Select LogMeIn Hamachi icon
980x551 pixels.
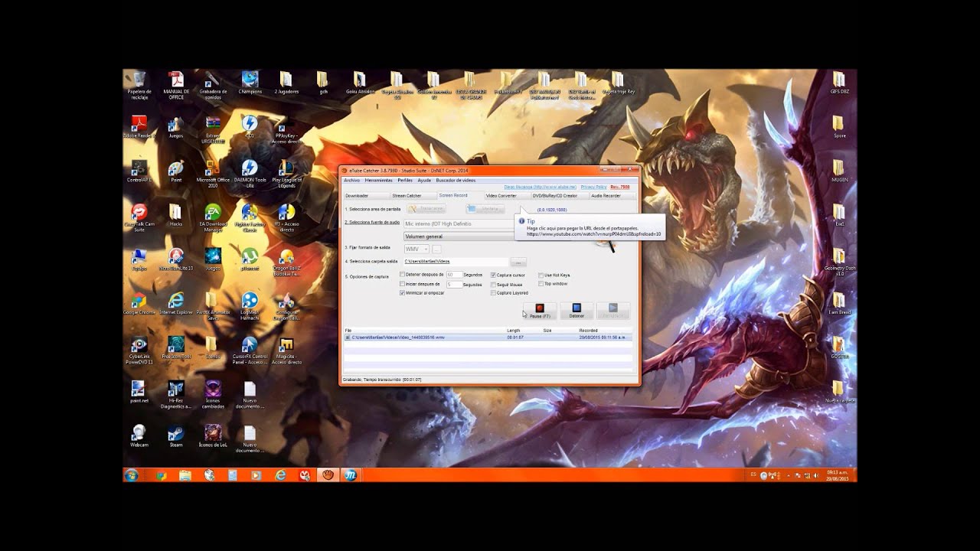(x=250, y=306)
